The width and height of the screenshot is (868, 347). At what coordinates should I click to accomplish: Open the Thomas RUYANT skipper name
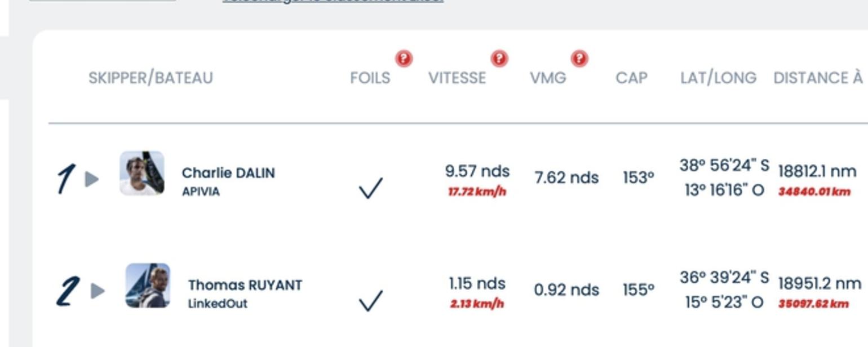pyautogui.click(x=245, y=285)
